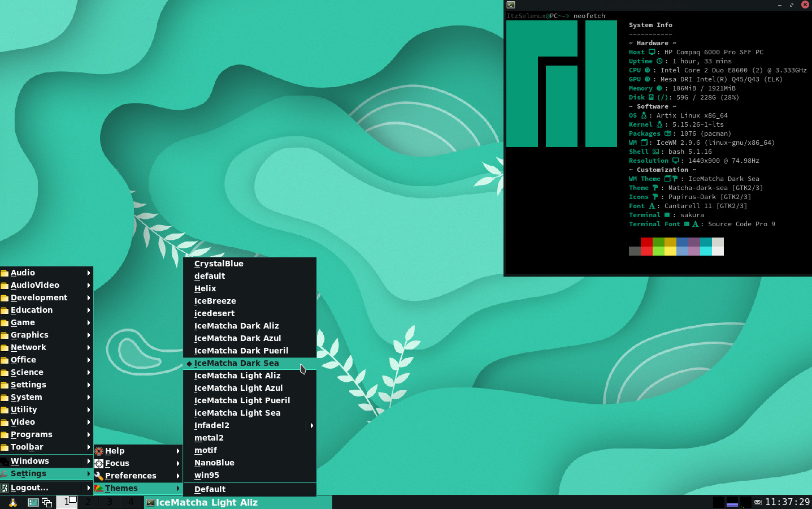Viewport: 812px width, 509px height.
Task: Choose the win95 theme
Action: point(250,475)
